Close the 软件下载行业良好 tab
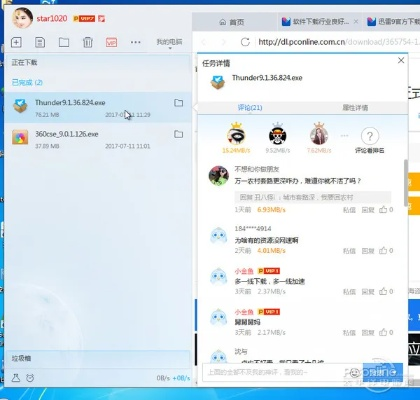 (x=356, y=22)
